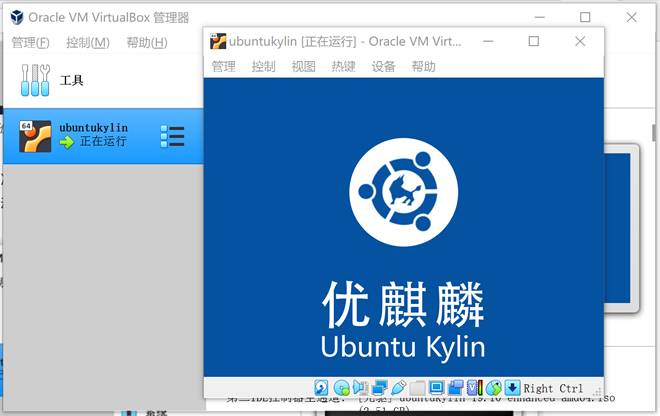The width and height of the screenshot is (660, 416).
Task: Click the network adapter status icon
Action: pos(379,388)
